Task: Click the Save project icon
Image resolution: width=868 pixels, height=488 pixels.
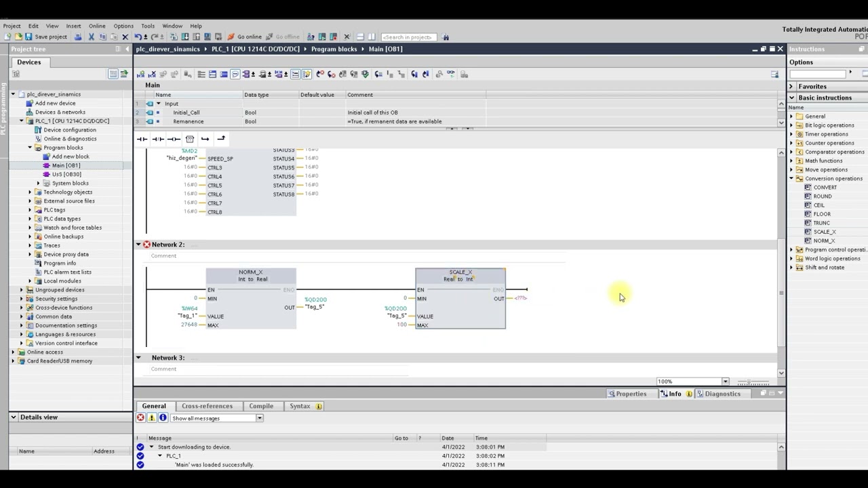Action: pyautogui.click(x=28, y=37)
